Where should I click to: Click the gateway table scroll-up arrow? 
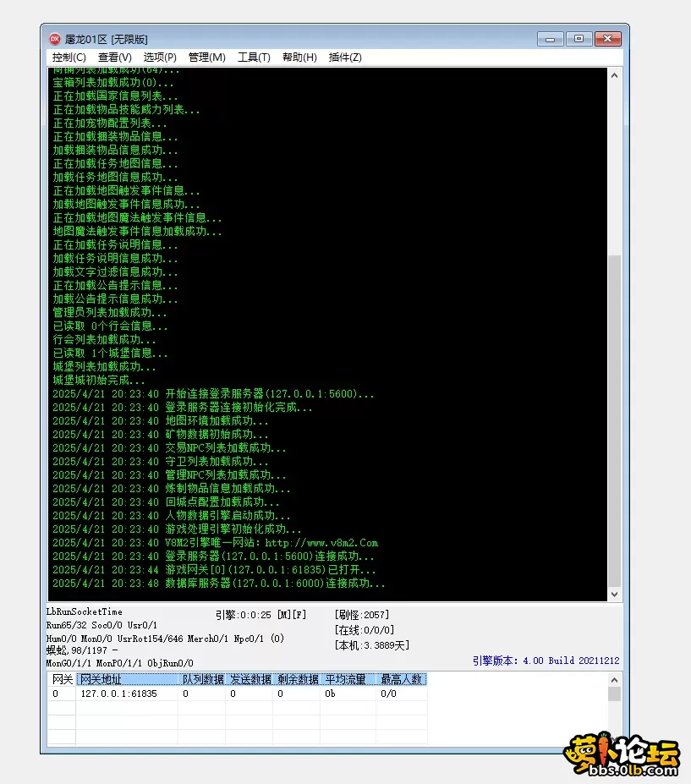click(615, 680)
